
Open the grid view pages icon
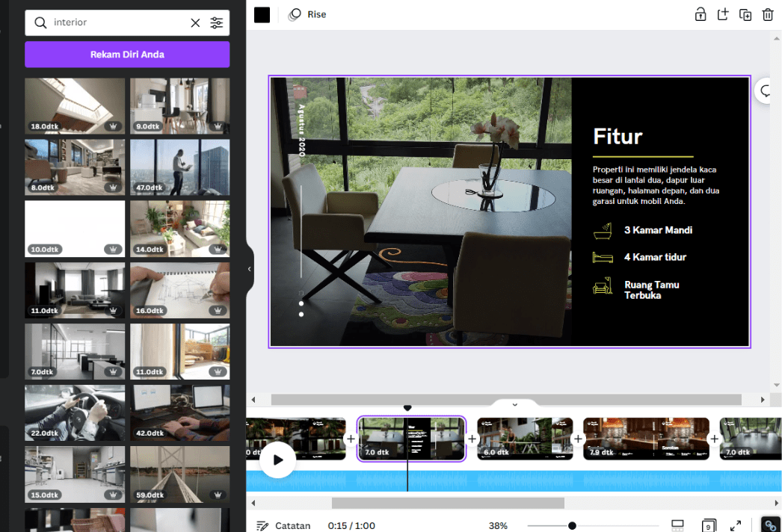tap(707, 525)
